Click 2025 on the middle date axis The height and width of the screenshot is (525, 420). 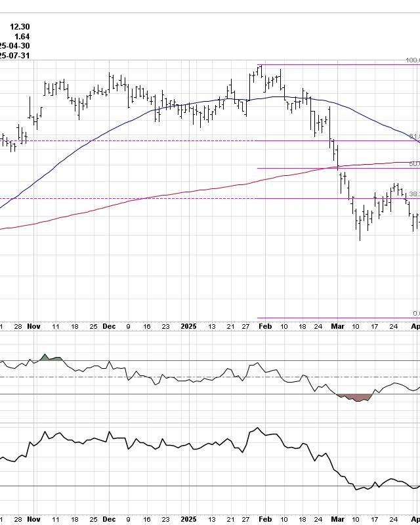pos(188,326)
